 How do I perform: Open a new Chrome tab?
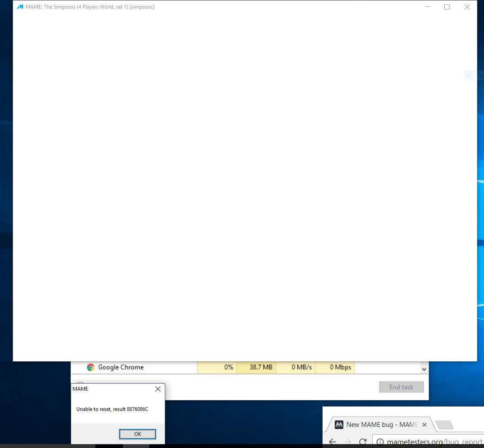pyautogui.click(x=444, y=425)
